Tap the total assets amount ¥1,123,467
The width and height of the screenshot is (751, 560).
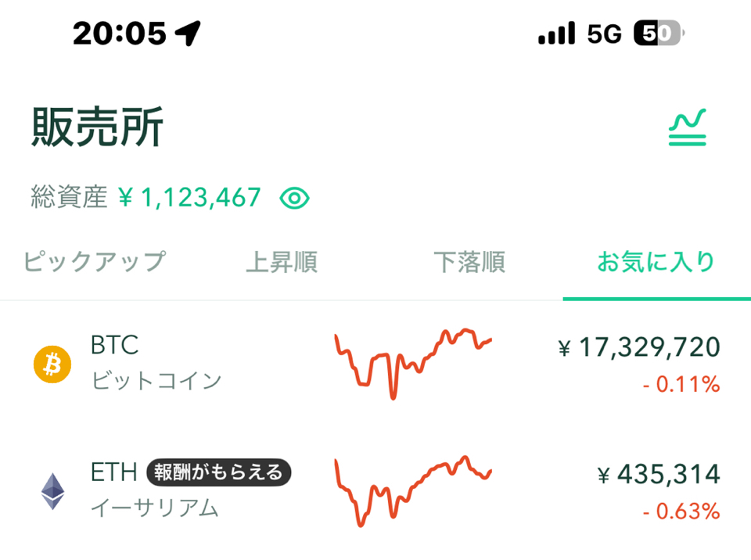tap(189, 198)
